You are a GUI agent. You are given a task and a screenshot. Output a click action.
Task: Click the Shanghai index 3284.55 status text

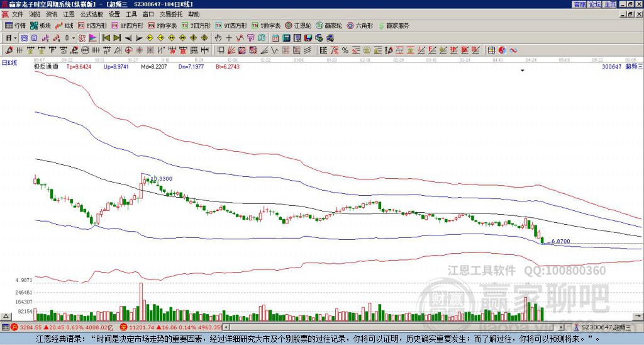click(x=31, y=327)
